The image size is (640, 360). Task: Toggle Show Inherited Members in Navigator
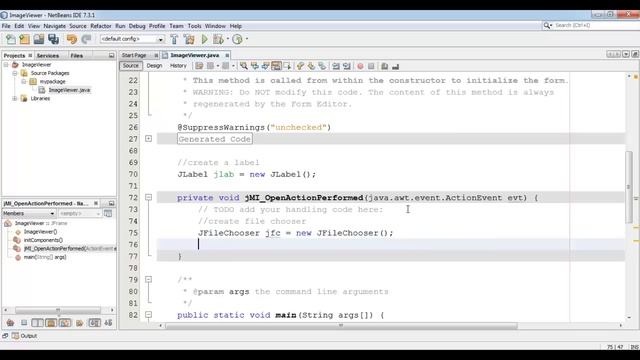(x=10, y=323)
